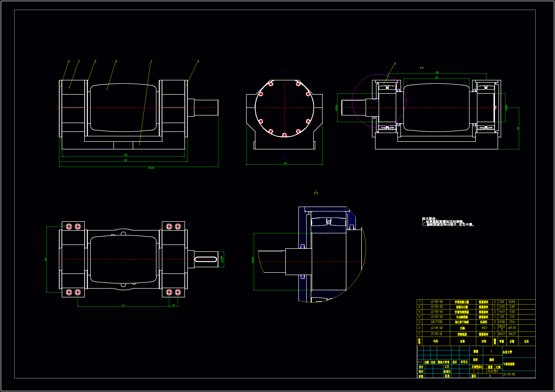Click part balloon number 2 label
The width and height of the screenshot is (555, 392).
click(x=116, y=61)
